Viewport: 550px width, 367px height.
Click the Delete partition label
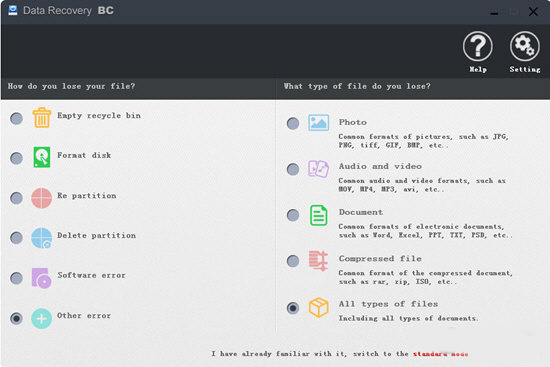pyautogui.click(x=96, y=235)
